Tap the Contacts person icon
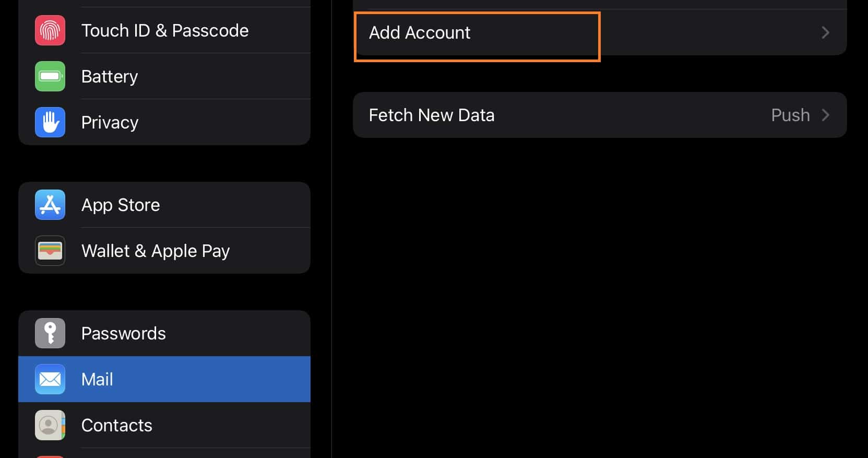868x458 pixels. (50, 425)
